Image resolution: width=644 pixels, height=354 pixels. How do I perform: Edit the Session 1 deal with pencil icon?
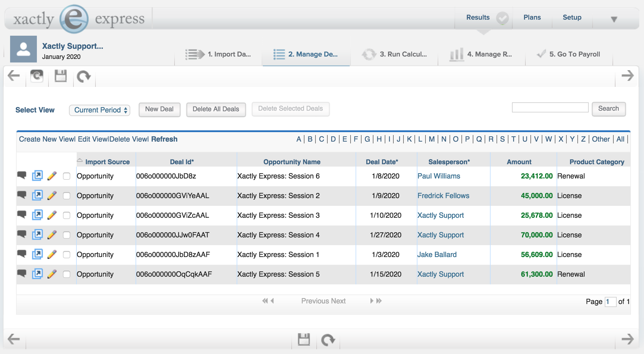coord(52,254)
